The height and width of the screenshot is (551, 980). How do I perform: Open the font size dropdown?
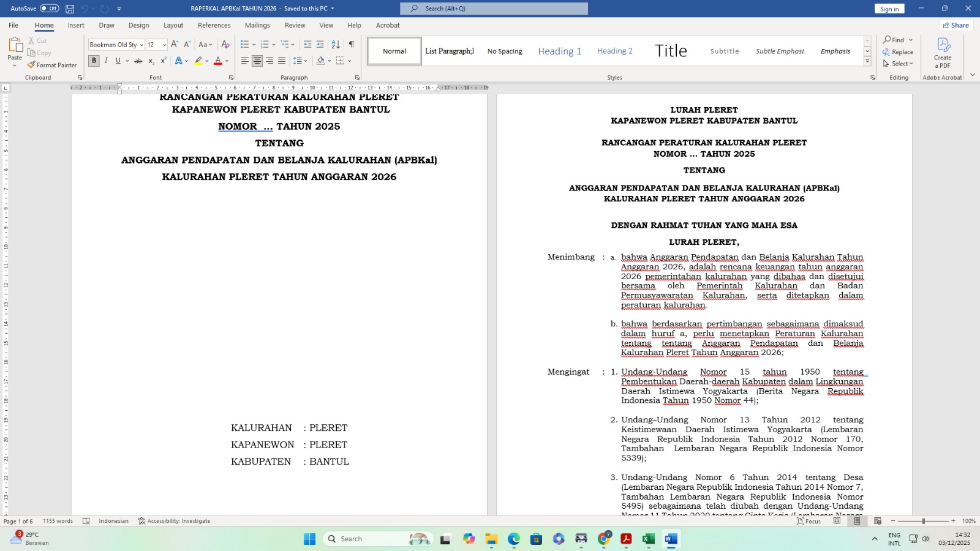[164, 45]
